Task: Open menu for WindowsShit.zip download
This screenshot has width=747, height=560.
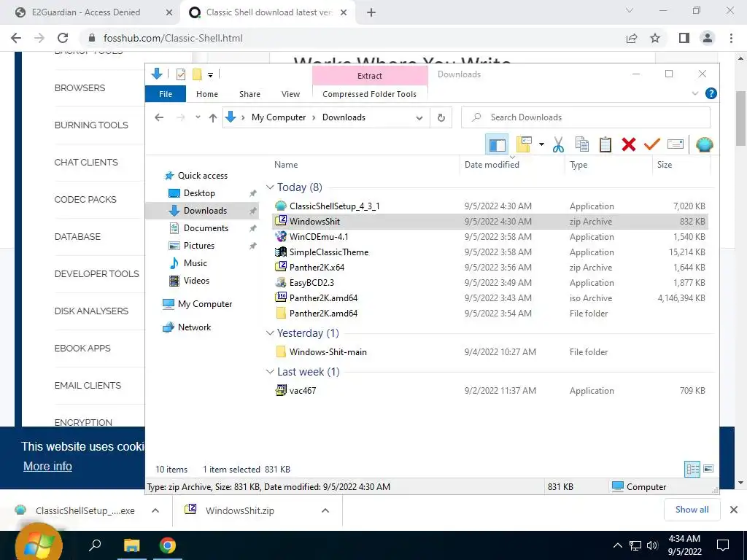Action: [325, 511]
